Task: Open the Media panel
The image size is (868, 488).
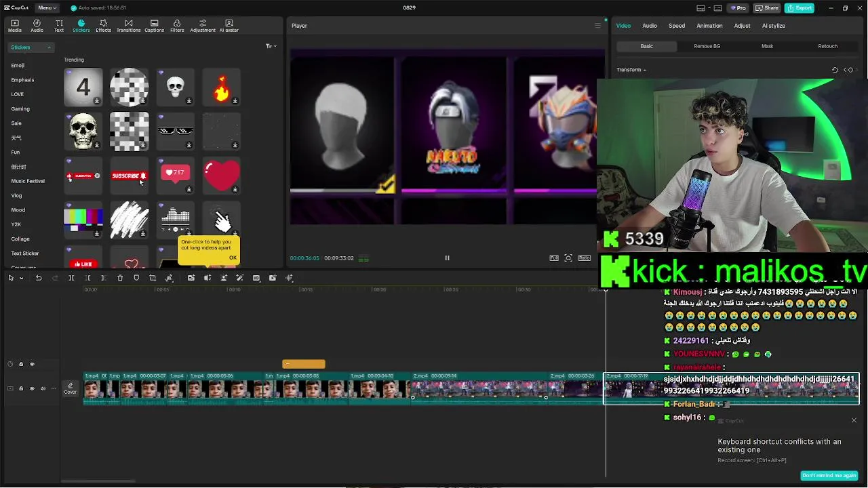Action: tap(14, 26)
